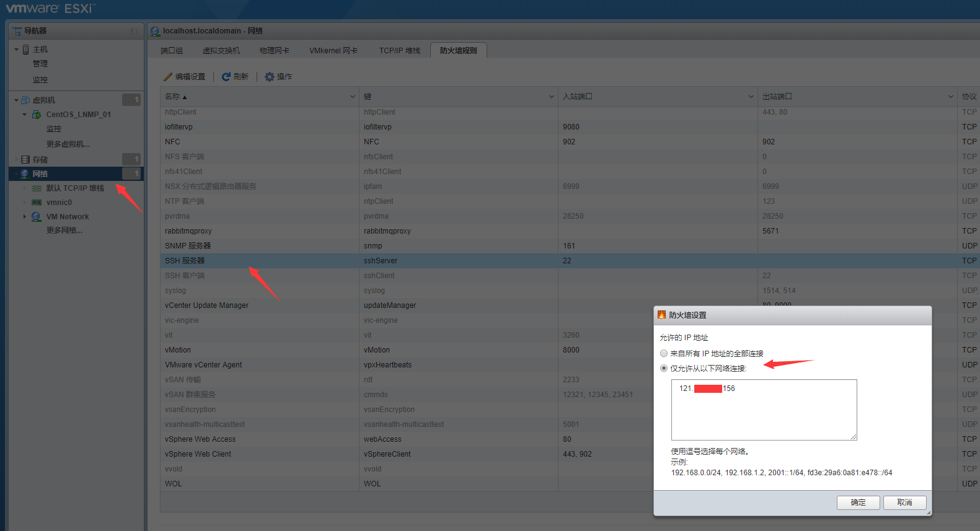Select 来自所有 IP 地址的全部连接 radio option
The width and height of the screenshot is (980, 531).
tap(664, 353)
